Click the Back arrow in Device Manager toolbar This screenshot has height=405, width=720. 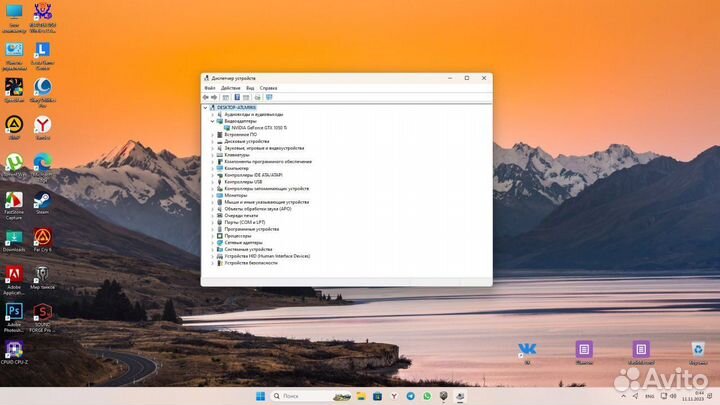pyautogui.click(x=205, y=97)
